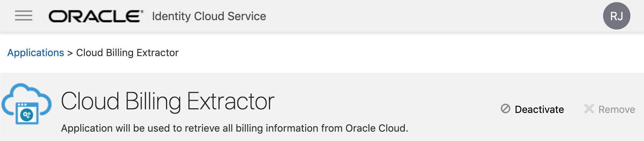
Task: Click the empty area of the top header bar
Action: (x=430, y=16)
